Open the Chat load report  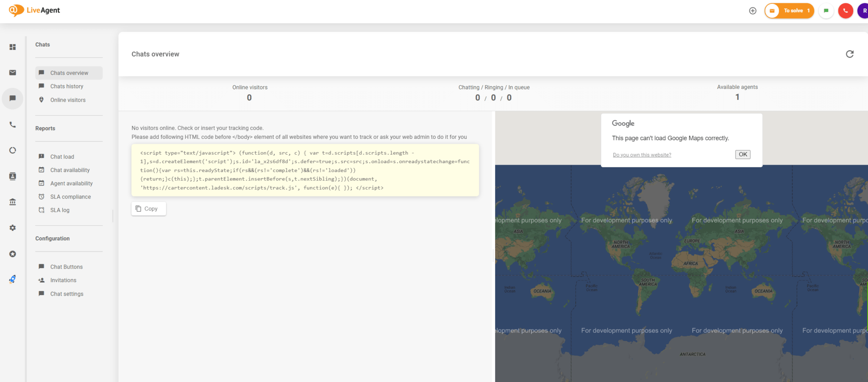pyautogui.click(x=62, y=157)
